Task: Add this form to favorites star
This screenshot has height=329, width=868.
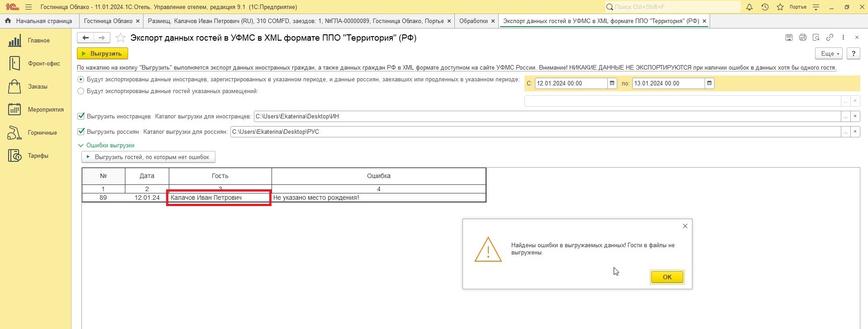Action: click(120, 38)
